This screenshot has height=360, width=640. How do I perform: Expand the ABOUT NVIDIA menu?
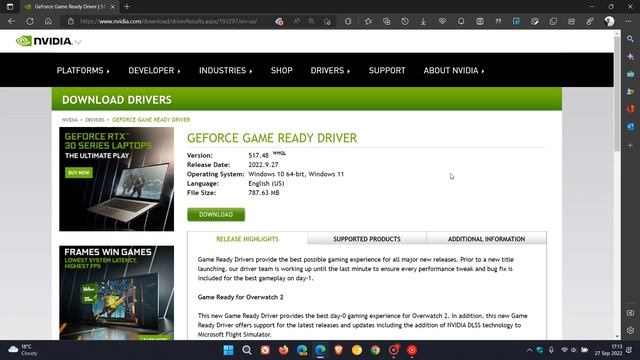point(454,71)
